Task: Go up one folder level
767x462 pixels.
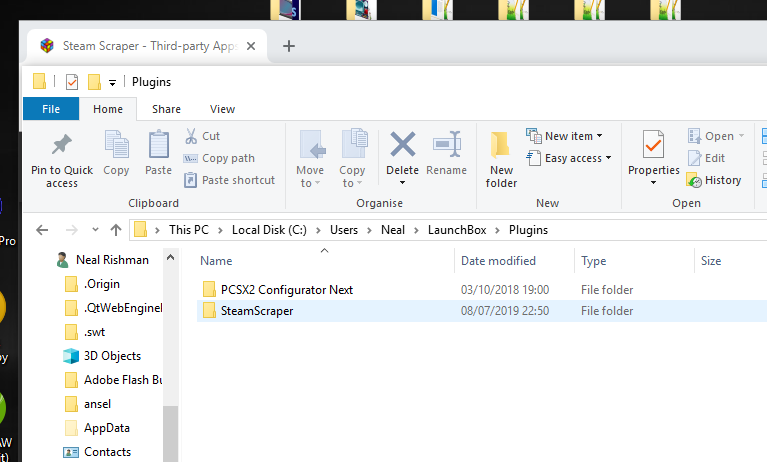Action: (115, 230)
